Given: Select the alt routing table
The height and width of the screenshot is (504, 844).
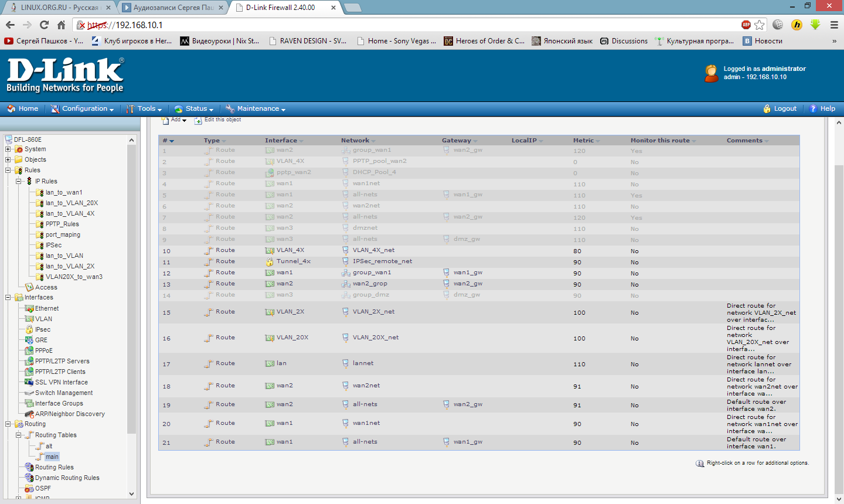Looking at the screenshot, I should 49,446.
